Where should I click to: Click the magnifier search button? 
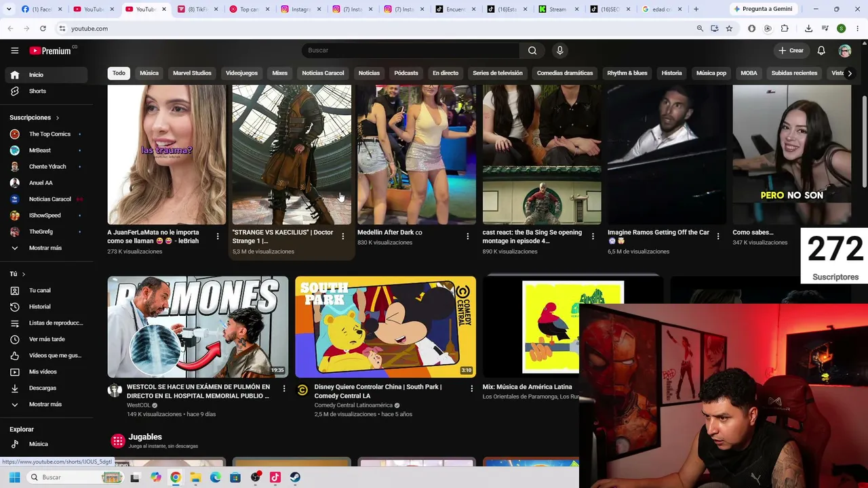click(x=532, y=50)
